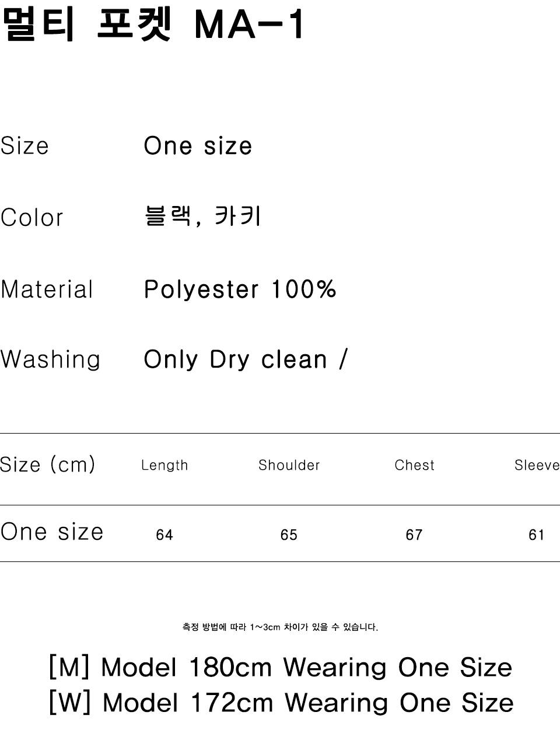Select the chest value 67
Screen dimensions: 560x747
coord(414,535)
